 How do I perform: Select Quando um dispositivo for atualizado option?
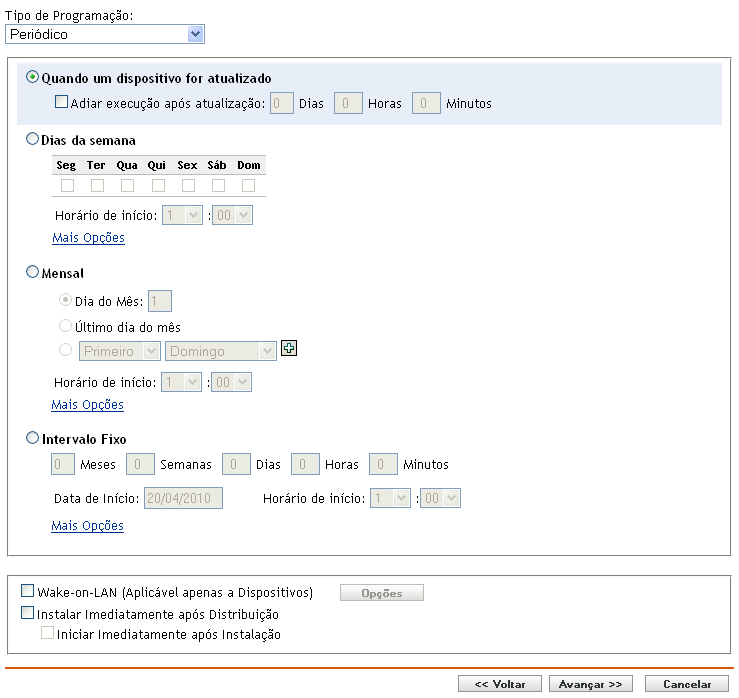pyautogui.click(x=33, y=77)
